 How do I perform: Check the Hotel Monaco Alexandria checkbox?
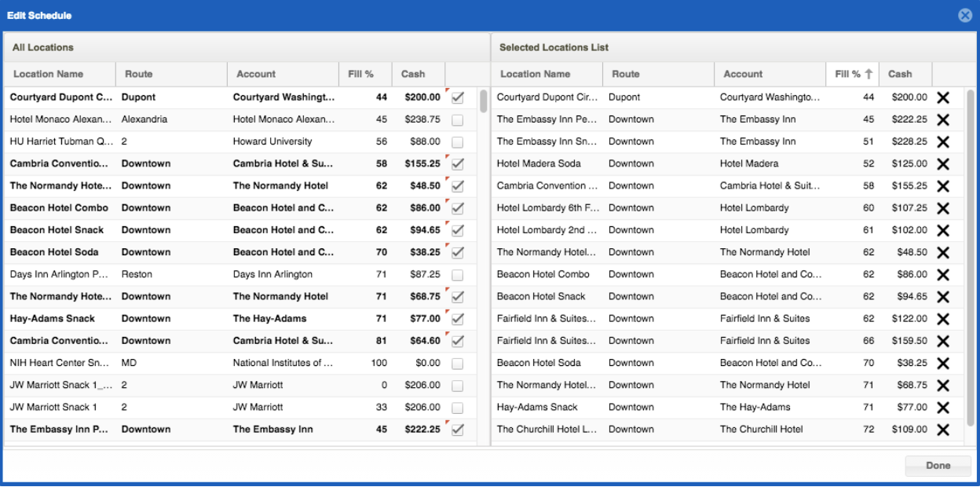(458, 119)
